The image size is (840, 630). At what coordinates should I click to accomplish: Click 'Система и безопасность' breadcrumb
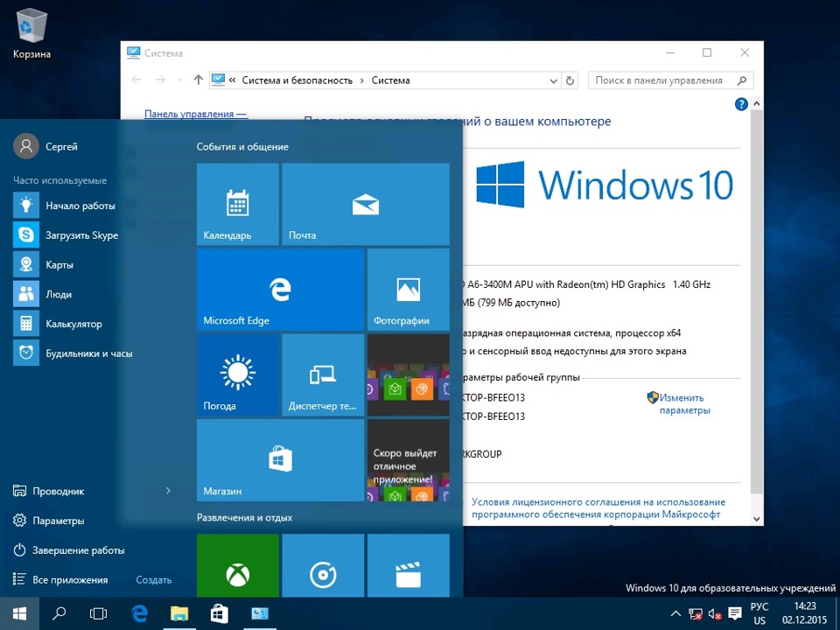pyautogui.click(x=297, y=80)
